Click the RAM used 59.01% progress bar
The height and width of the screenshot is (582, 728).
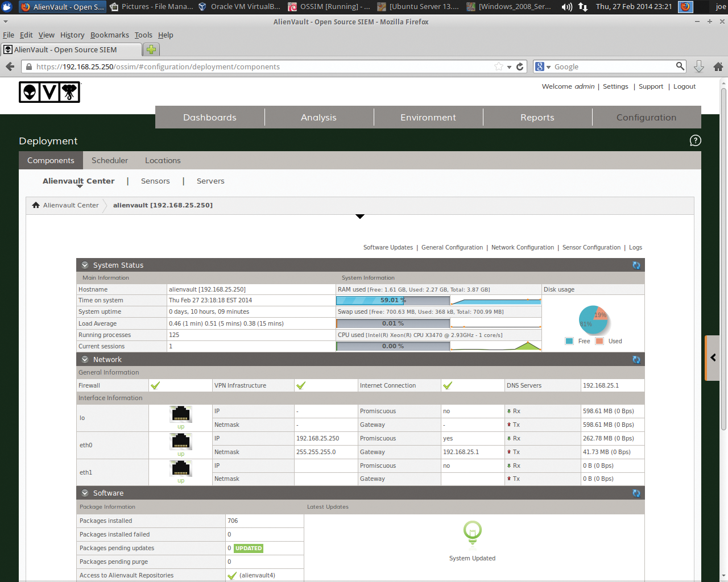click(x=393, y=300)
